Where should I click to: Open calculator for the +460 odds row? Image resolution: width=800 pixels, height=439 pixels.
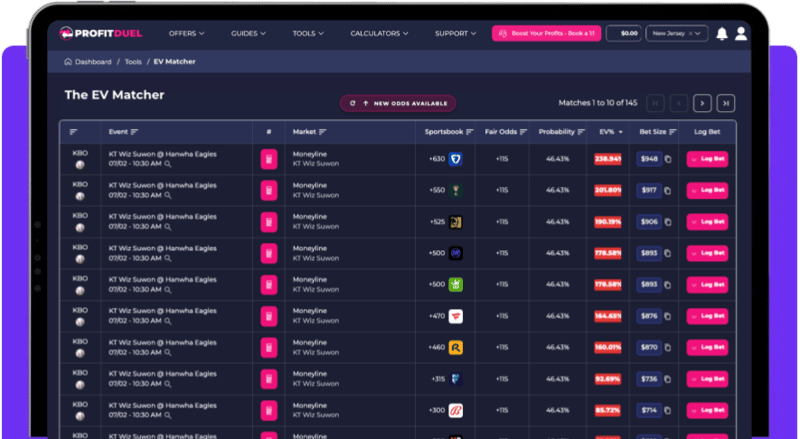click(x=269, y=348)
